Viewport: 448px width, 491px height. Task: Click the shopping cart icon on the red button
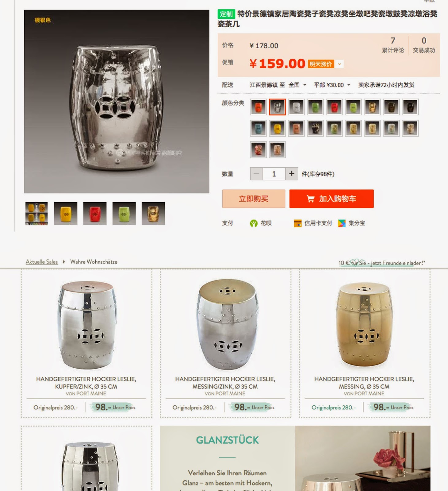(x=310, y=199)
